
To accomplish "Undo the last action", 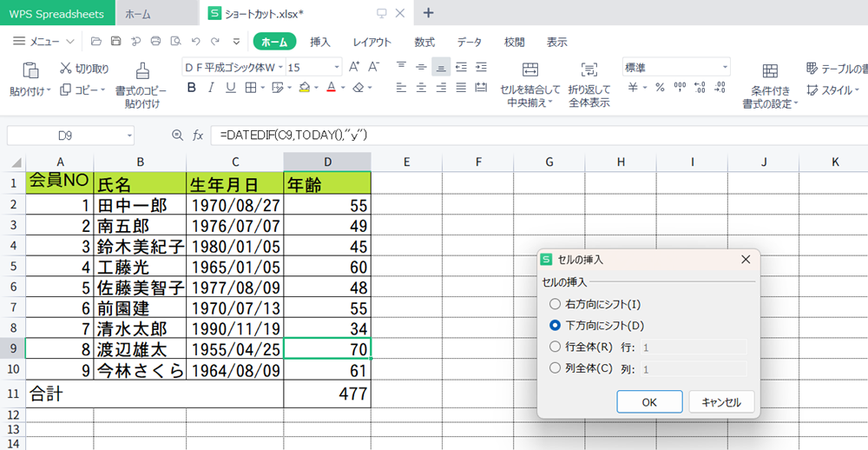I will coord(195,42).
